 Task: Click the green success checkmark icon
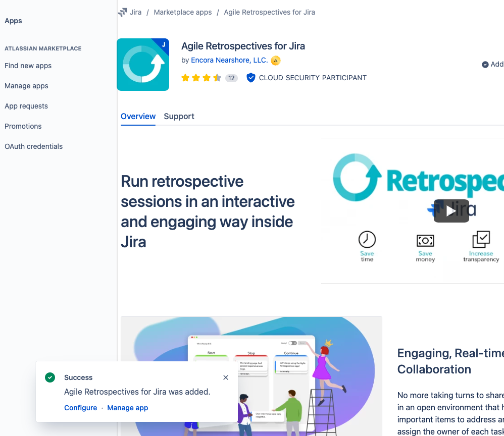[50, 377]
